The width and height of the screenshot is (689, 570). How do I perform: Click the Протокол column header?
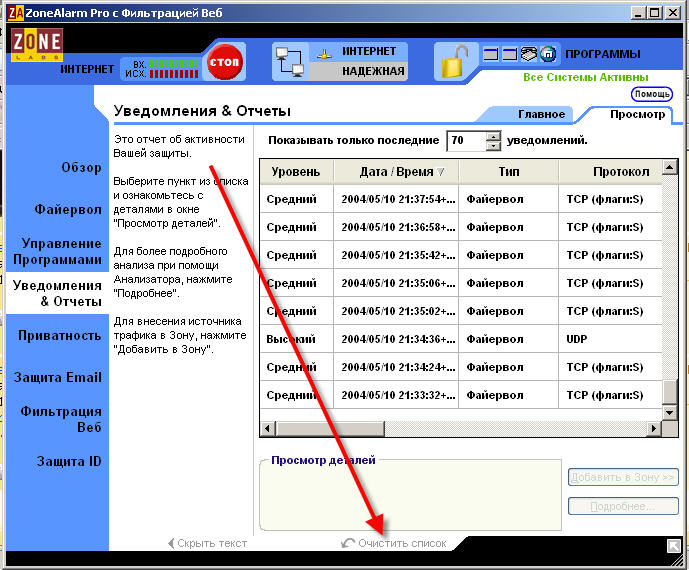tap(610, 171)
